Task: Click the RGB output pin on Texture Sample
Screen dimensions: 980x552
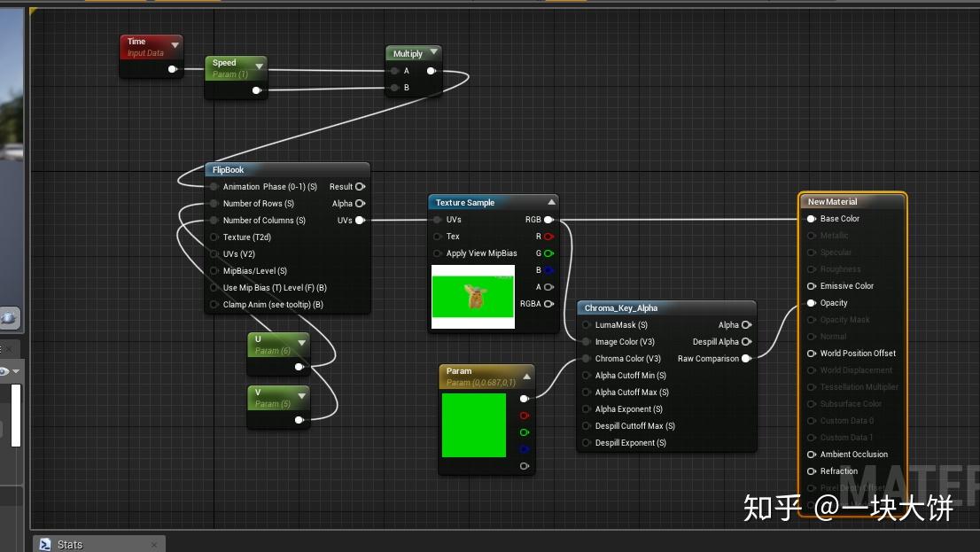Action: pyautogui.click(x=550, y=219)
